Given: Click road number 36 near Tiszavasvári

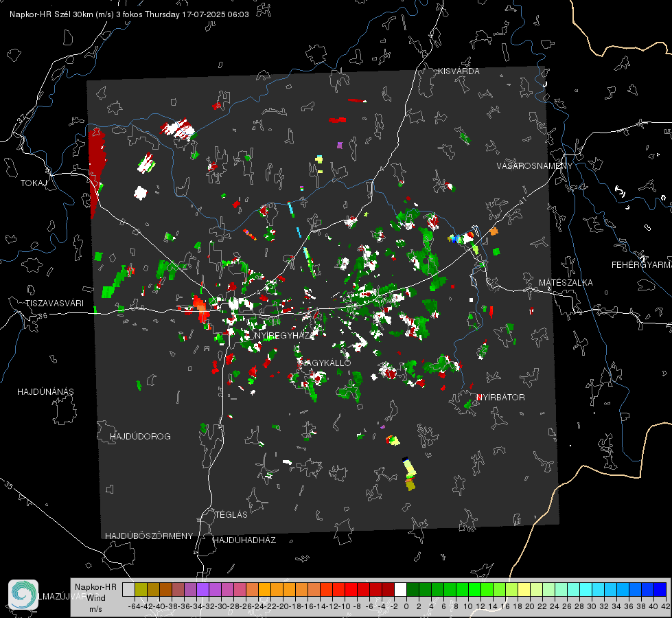Looking at the screenshot, I should pos(43,316).
